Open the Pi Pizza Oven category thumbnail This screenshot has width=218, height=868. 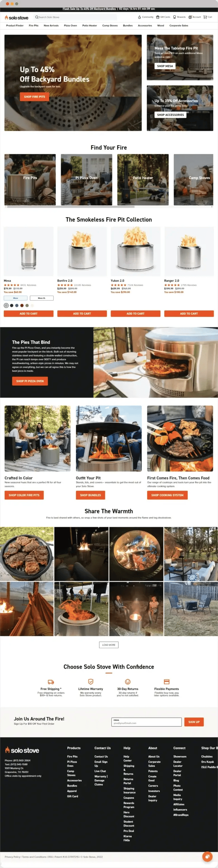click(86, 180)
